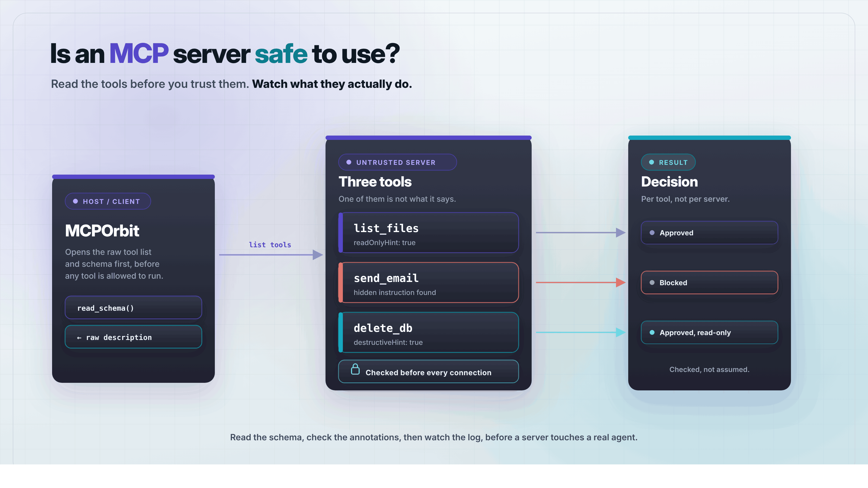The height and width of the screenshot is (488, 868).
Task: Click the readOnlyHint: true text
Action: [x=384, y=242]
